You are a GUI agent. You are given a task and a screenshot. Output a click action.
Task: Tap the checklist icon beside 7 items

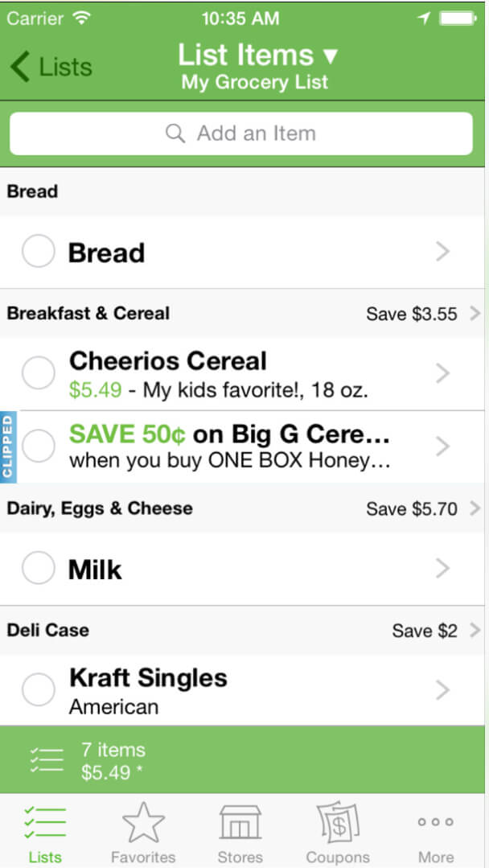coord(45,761)
